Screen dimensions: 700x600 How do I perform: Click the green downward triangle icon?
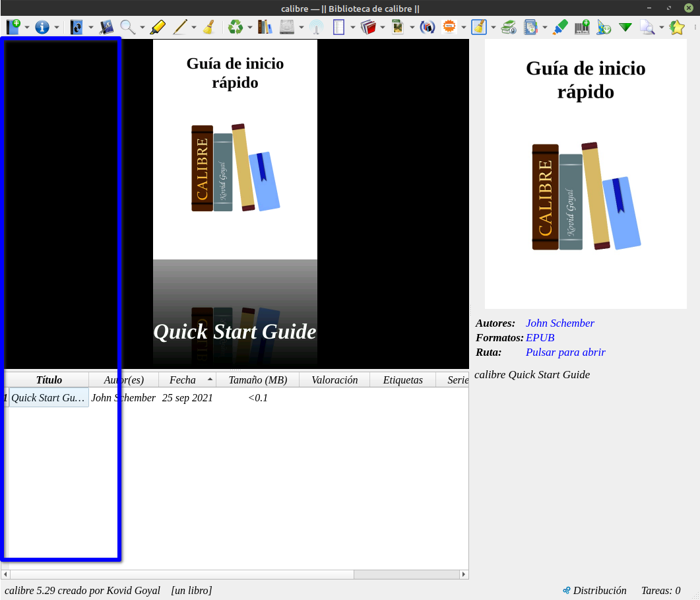625,27
